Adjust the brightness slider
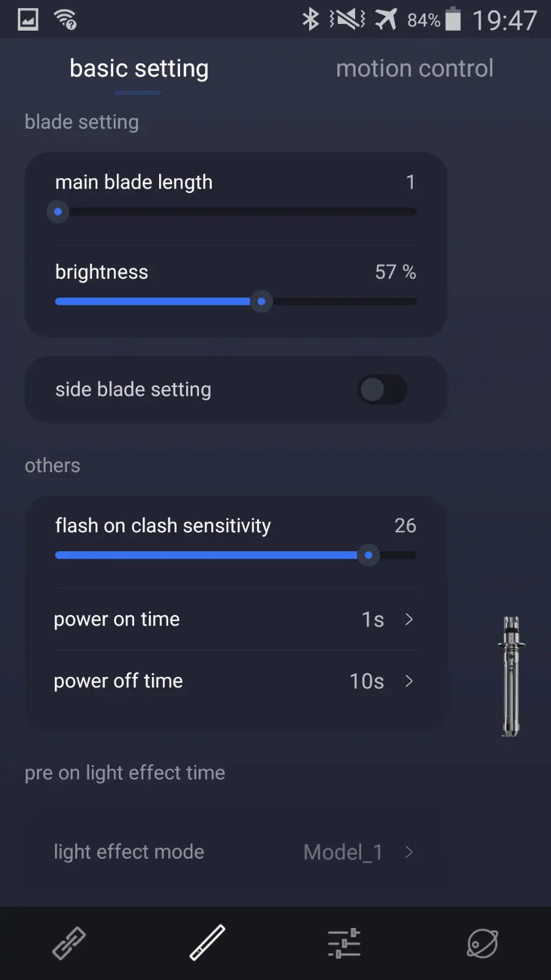This screenshot has width=551, height=980. pos(261,301)
